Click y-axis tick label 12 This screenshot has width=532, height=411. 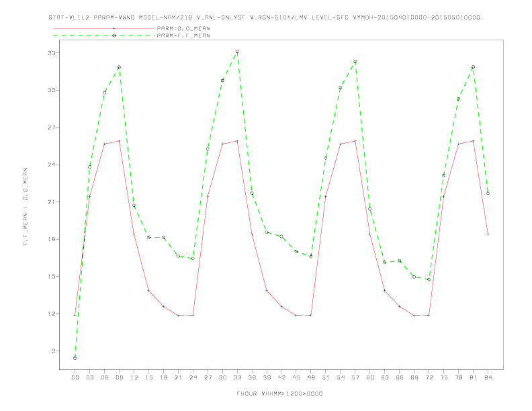point(52,314)
